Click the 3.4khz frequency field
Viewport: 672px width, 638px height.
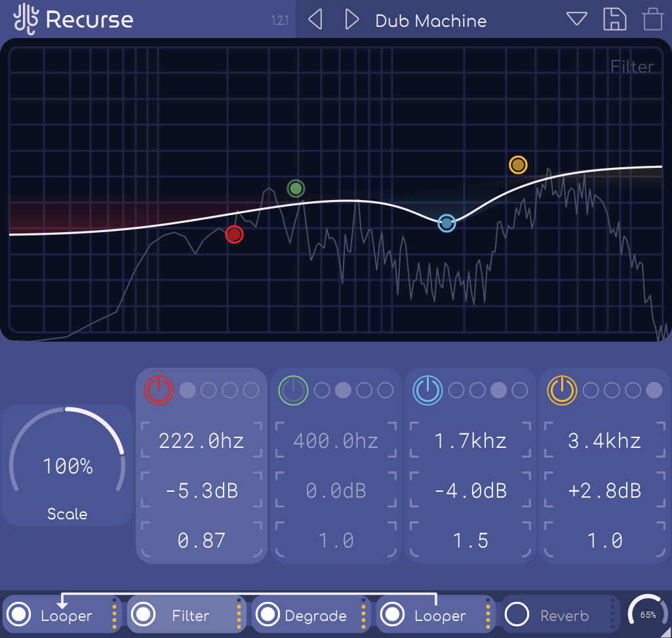pos(604,441)
